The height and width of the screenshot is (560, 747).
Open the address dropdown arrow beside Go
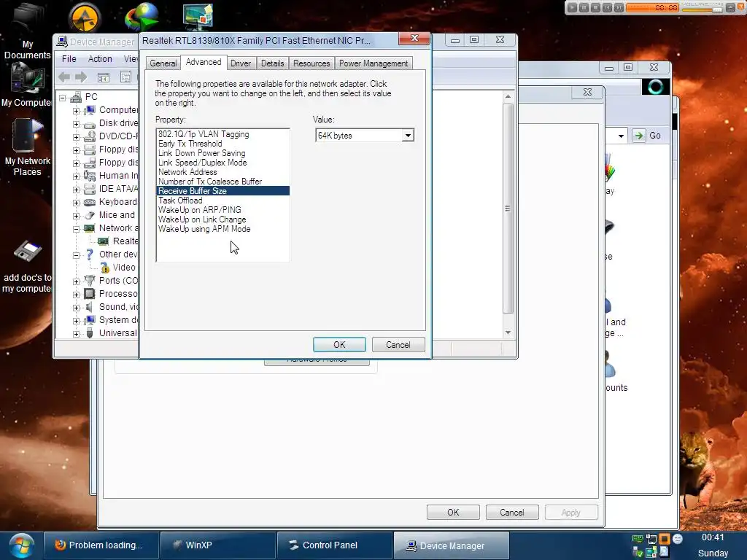pyautogui.click(x=621, y=136)
